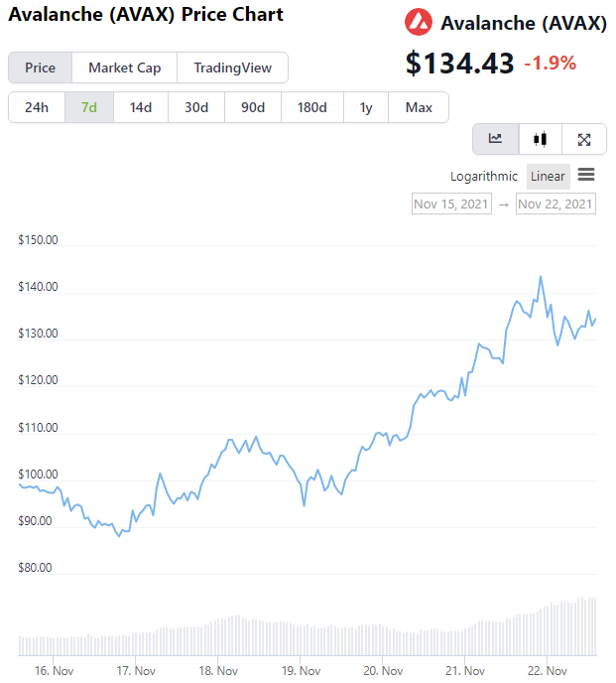This screenshot has width=616, height=683.
Task: Select the 7d time range
Action: click(x=89, y=107)
